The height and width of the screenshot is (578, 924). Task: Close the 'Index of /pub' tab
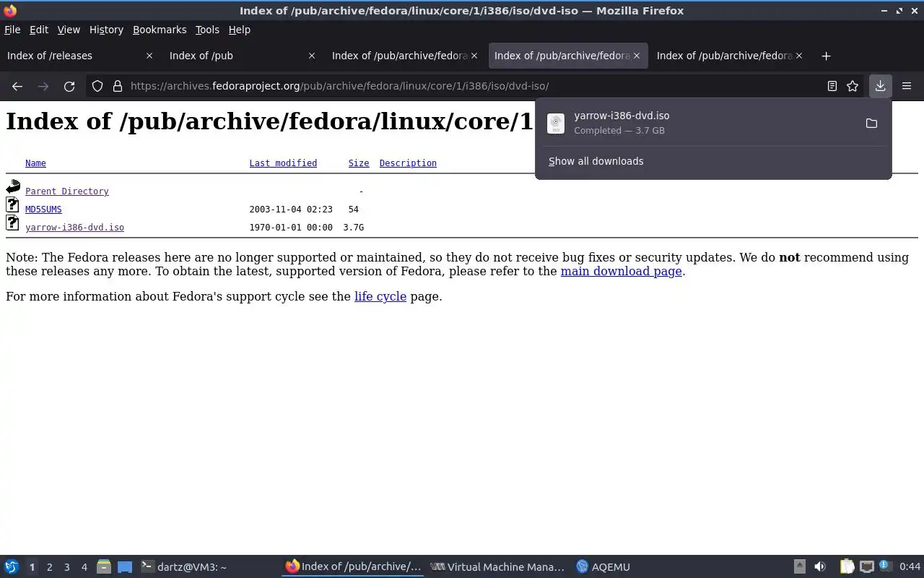(x=312, y=56)
